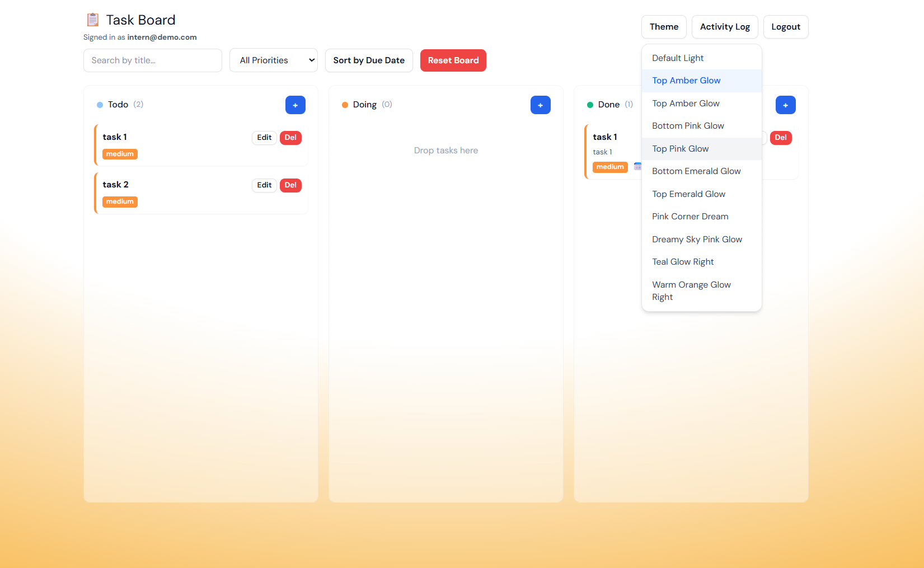Open the Activity Log
Image resolution: width=924 pixels, height=568 pixels.
pyautogui.click(x=725, y=27)
